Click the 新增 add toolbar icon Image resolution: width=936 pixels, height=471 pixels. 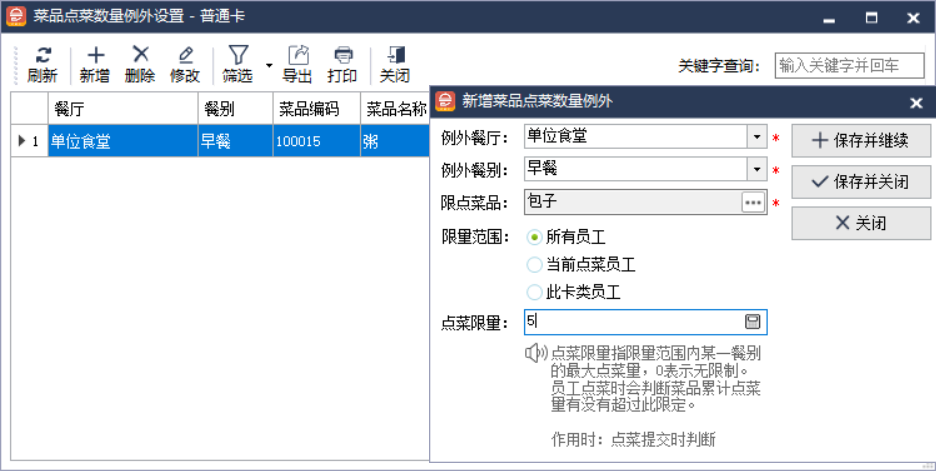[x=95, y=56]
